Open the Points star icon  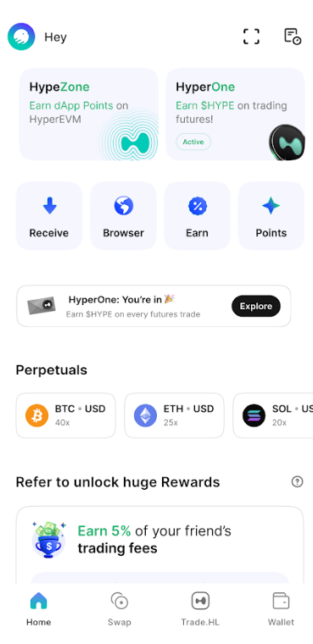click(271, 205)
